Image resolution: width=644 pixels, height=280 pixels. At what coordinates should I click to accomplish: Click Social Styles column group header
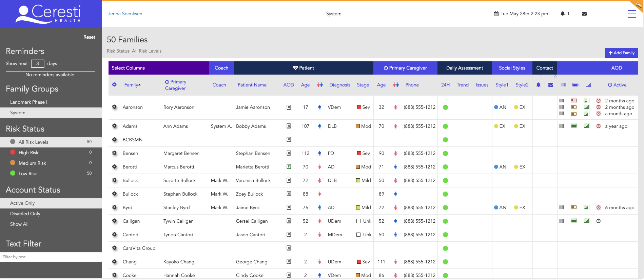point(512,68)
